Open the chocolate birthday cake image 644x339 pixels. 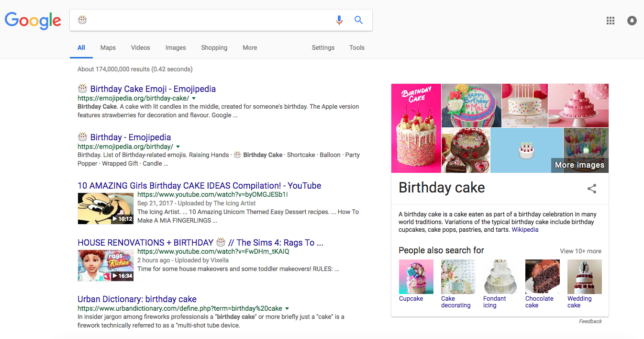[466, 150]
